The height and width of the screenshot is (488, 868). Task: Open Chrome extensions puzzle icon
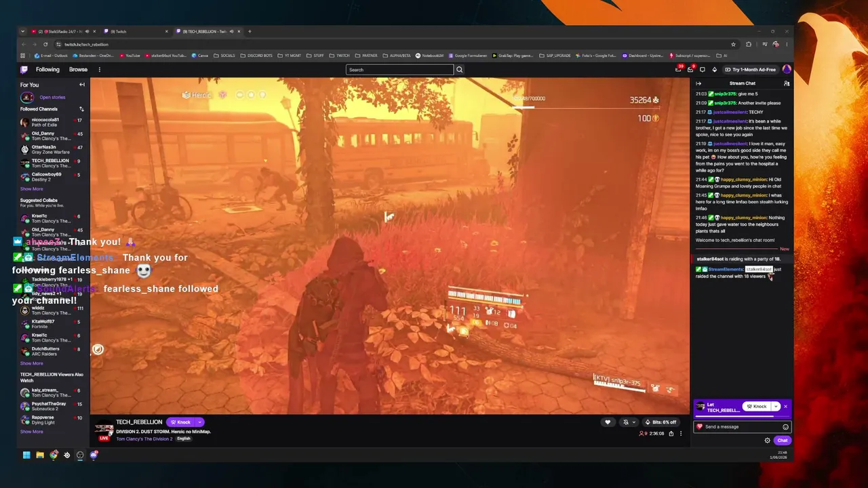(x=749, y=44)
